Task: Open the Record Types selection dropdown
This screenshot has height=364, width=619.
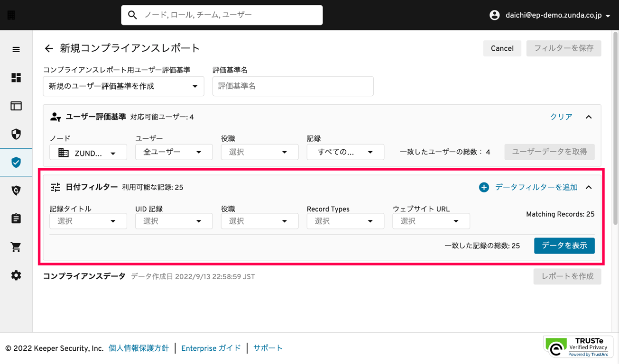Action: (x=345, y=221)
